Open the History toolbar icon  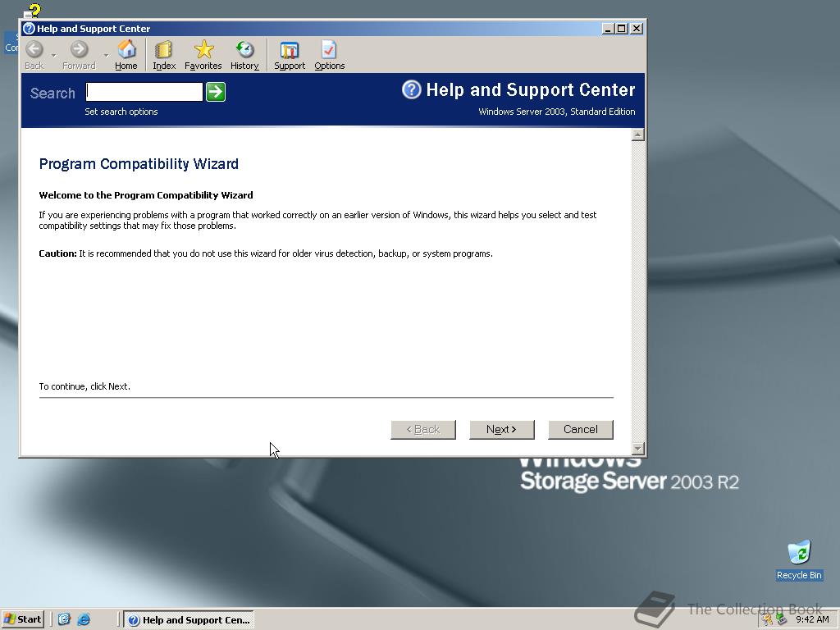(x=244, y=55)
